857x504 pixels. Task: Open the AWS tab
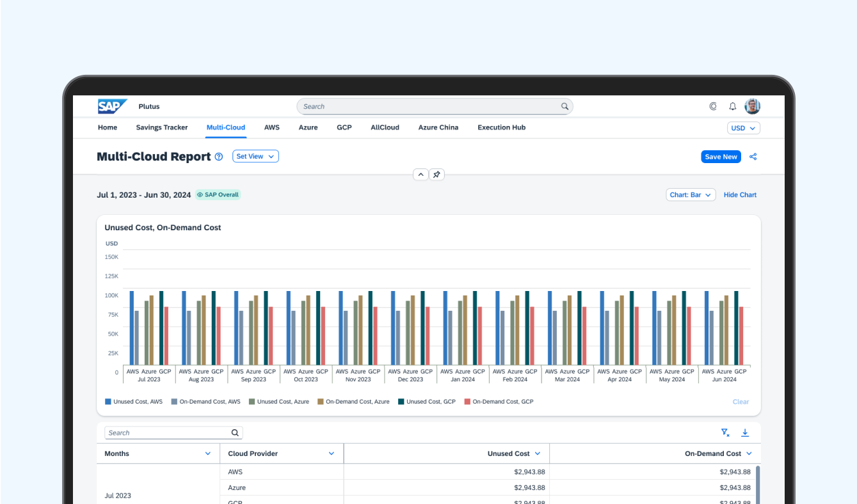272,127
